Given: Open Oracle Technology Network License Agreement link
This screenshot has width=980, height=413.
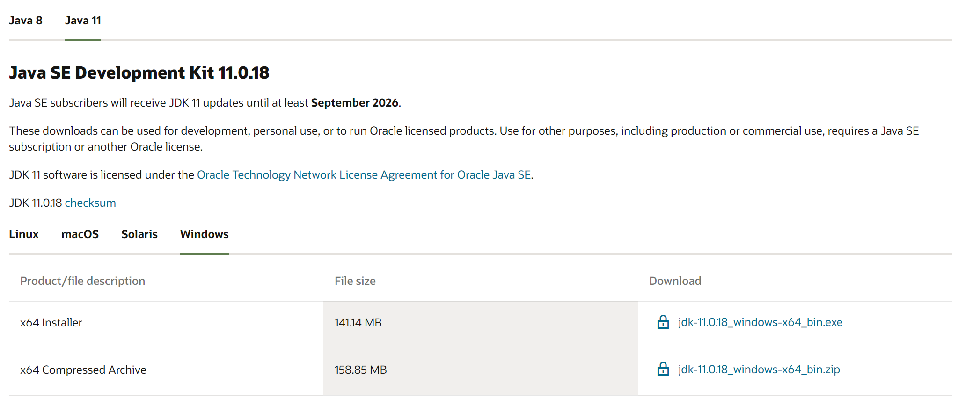Looking at the screenshot, I should (364, 175).
